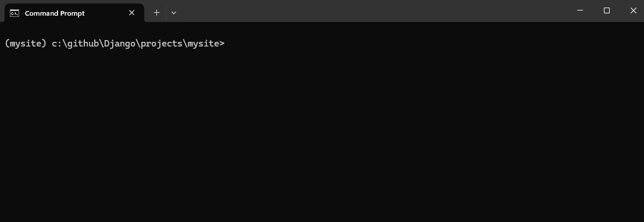644x222 pixels.
Task: Select the Command Prompt tab title
Action: [x=55, y=13]
